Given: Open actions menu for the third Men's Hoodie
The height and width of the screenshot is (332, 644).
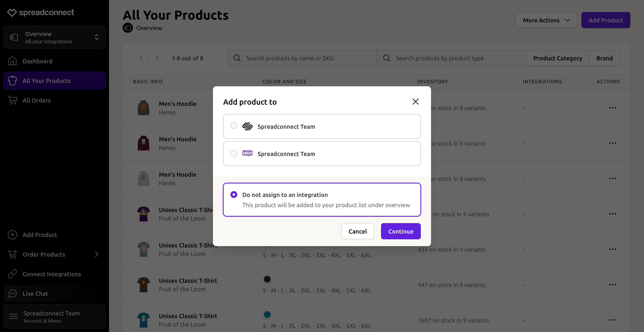Looking at the screenshot, I should pyautogui.click(x=612, y=179).
